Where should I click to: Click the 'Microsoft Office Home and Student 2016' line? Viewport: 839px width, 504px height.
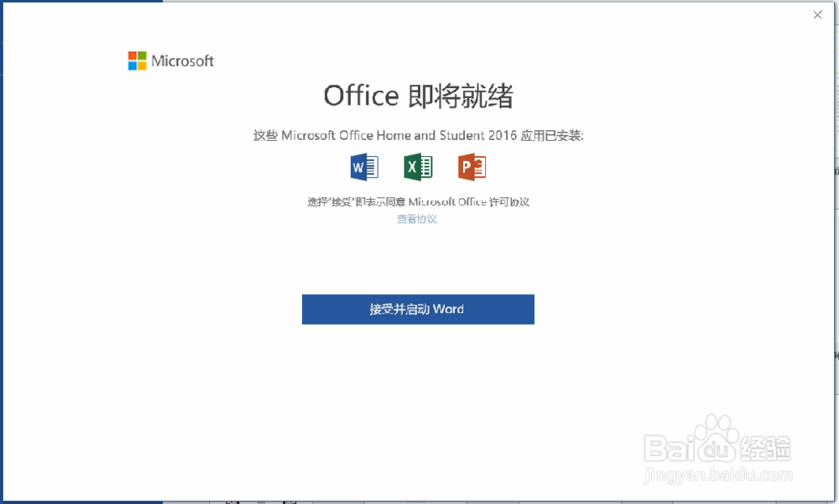click(x=419, y=135)
